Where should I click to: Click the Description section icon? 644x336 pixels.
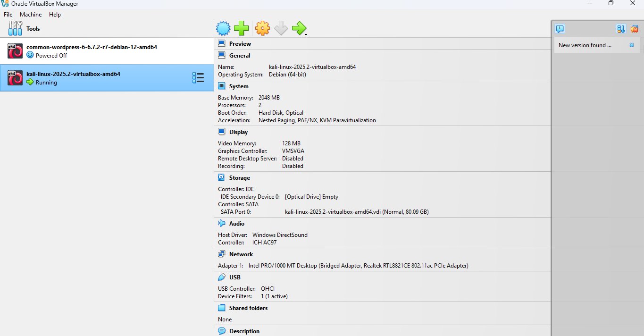pos(222,331)
